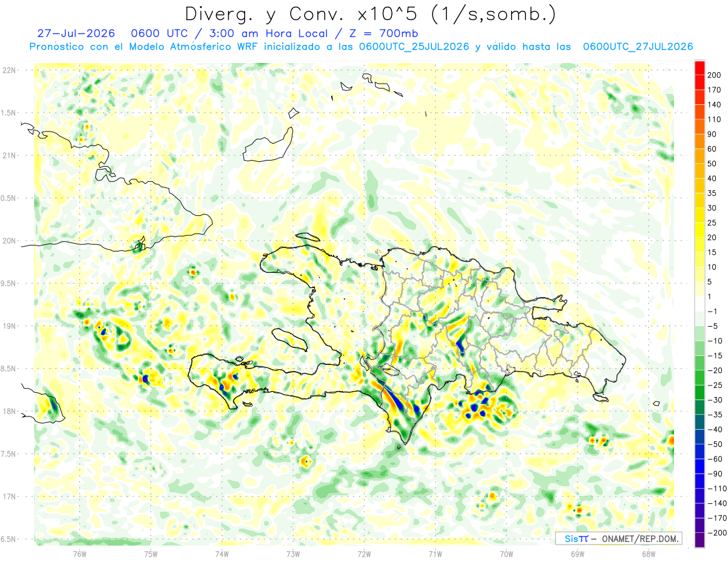Click the '8.5N' latitude label
This screenshot has height=562, width=728.
8,369
